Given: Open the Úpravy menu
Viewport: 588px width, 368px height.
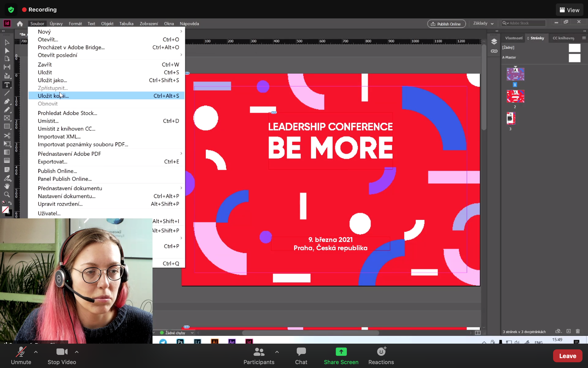Looking at the screenshot, I should [56, 24].
